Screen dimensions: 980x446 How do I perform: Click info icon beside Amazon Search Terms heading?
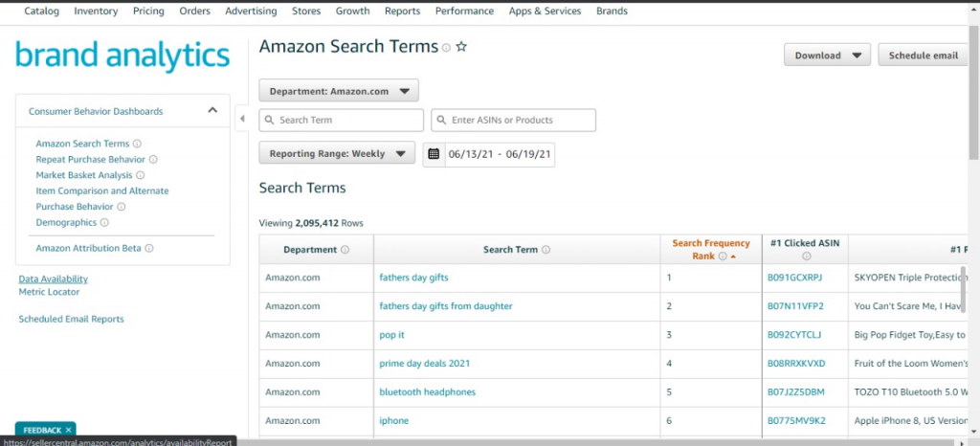(x=446, y=48)
